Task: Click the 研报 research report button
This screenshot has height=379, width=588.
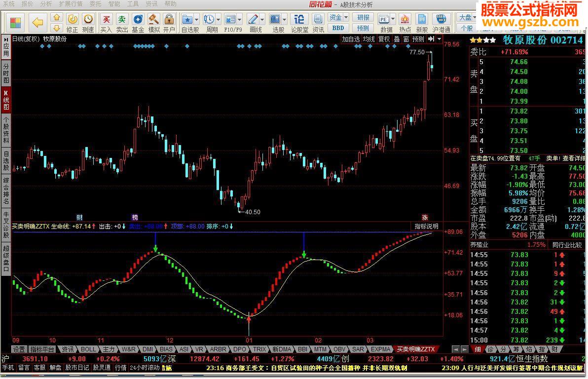Action: pyautogui.click(x=363, y=17)
